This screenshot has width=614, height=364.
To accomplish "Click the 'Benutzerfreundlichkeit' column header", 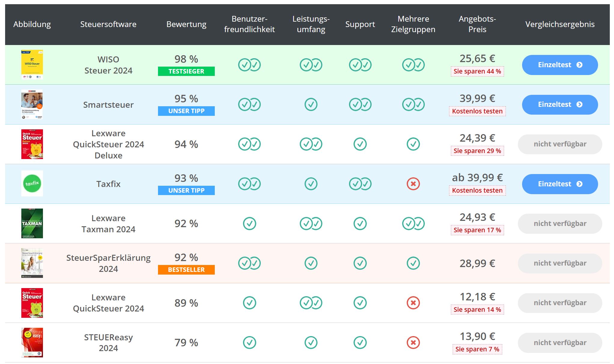I will click(x=249, y=24).
